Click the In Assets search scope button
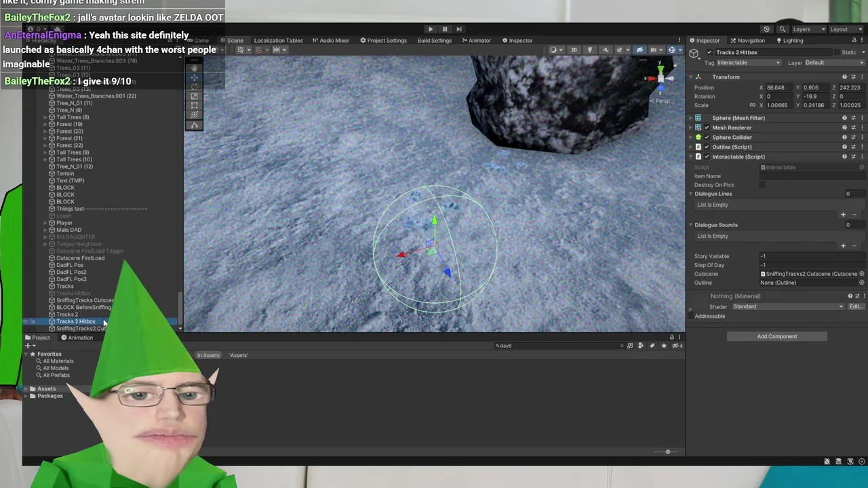868x488 pixels. click(208, 355)
